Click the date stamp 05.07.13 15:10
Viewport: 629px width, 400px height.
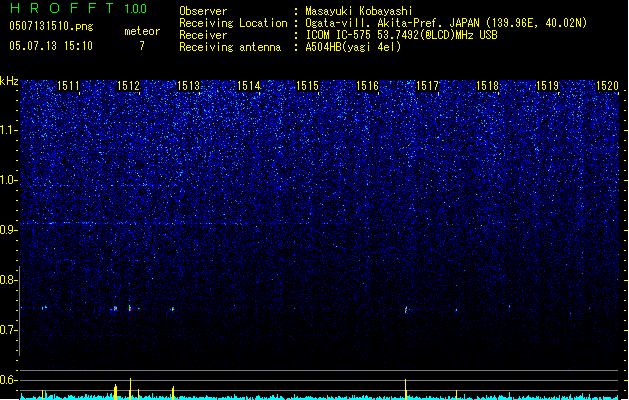click(x=51, y=46)
